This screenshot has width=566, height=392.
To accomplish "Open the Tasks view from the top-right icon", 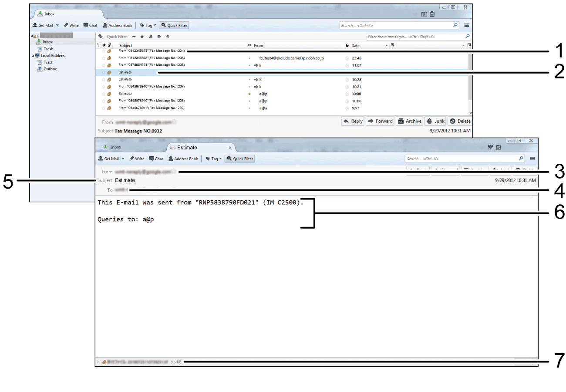I will tap(431, 14).
